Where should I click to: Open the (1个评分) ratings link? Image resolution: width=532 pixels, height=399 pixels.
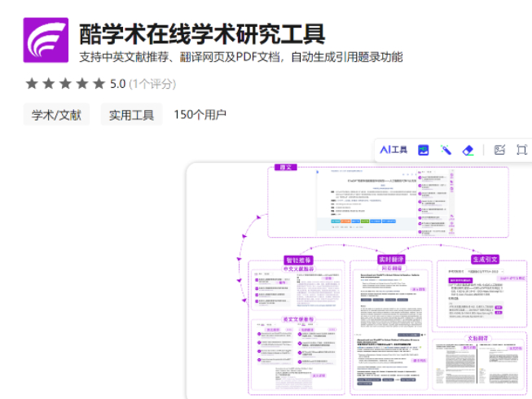pos(152,84)
